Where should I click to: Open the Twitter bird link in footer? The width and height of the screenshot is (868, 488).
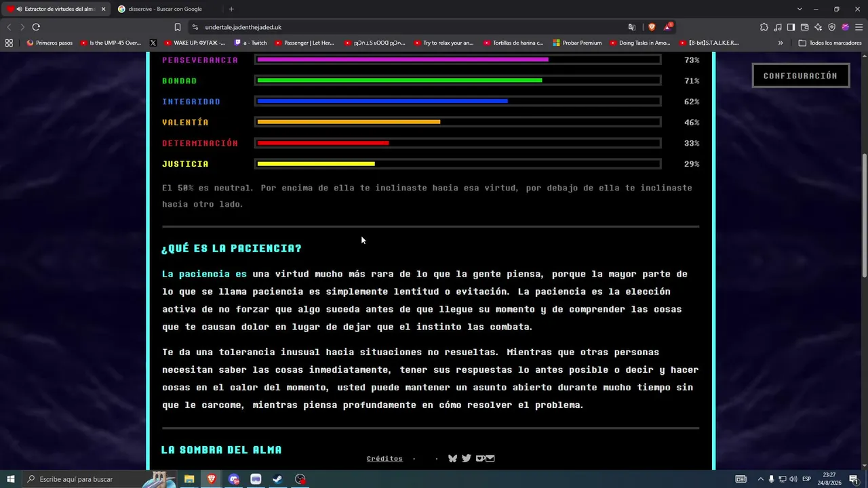click(467, 458)
